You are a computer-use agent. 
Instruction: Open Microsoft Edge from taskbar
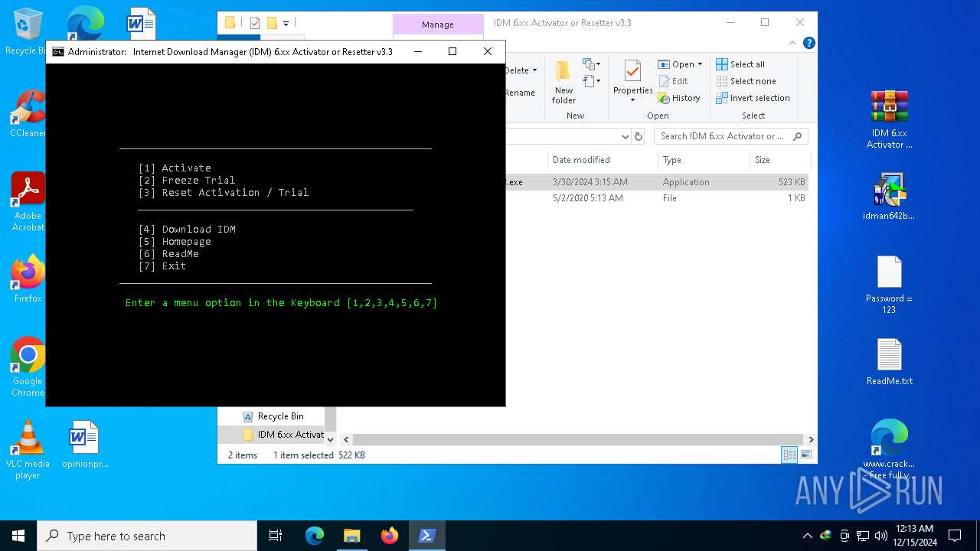click(x=315, y=536)
